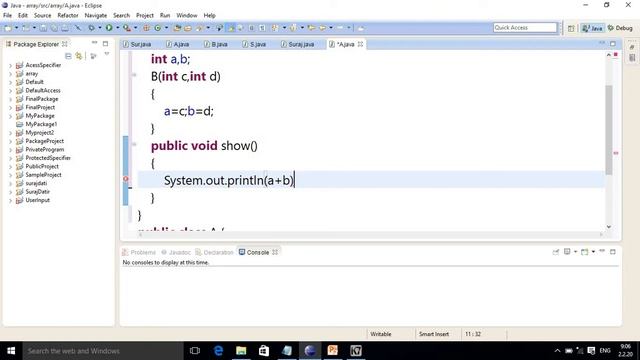Click the Windows taskbar search box
This screenshot has width=640, height=360.
[x=103, y=351]
